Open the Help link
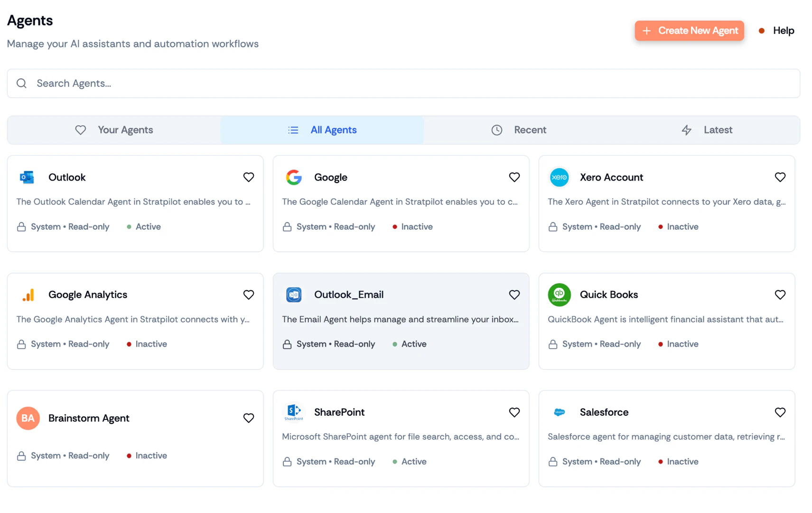812x513 pixels. tap(783, 31)
